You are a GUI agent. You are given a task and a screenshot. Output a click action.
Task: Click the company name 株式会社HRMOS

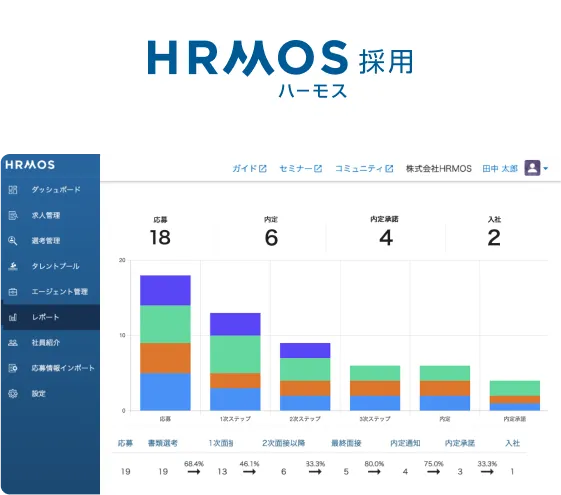tap(439, 168)
